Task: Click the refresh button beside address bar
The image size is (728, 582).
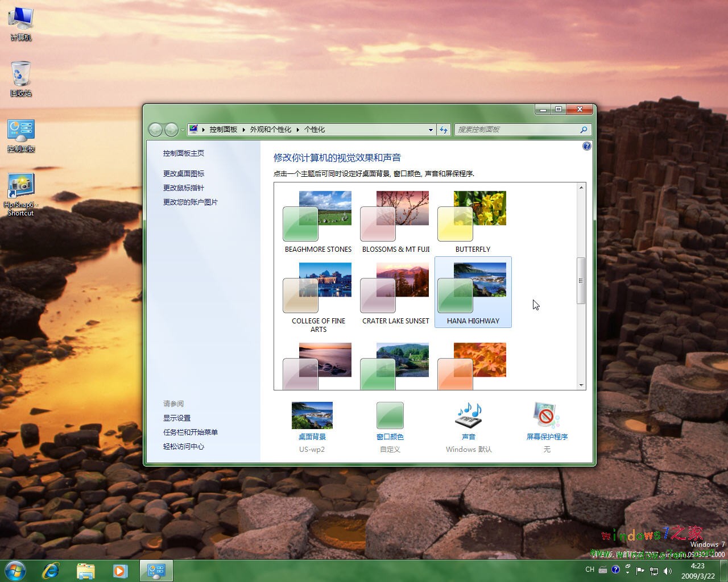Action: 444,130
